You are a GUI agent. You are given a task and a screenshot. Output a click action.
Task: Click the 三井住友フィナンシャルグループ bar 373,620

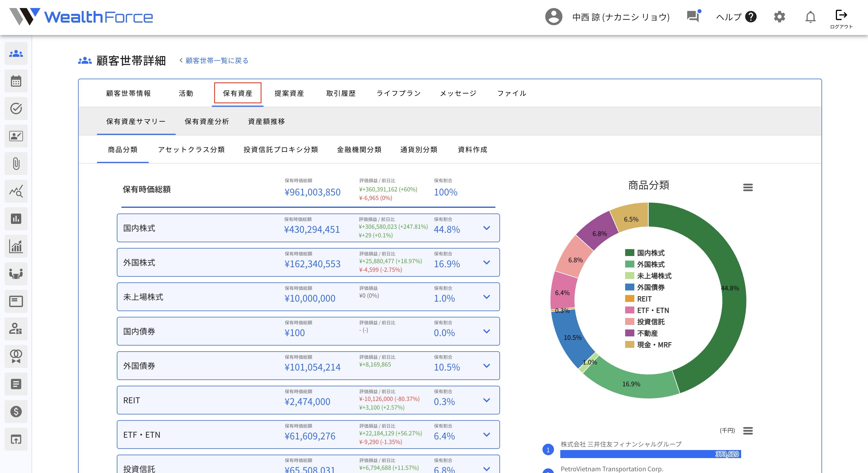650,454
